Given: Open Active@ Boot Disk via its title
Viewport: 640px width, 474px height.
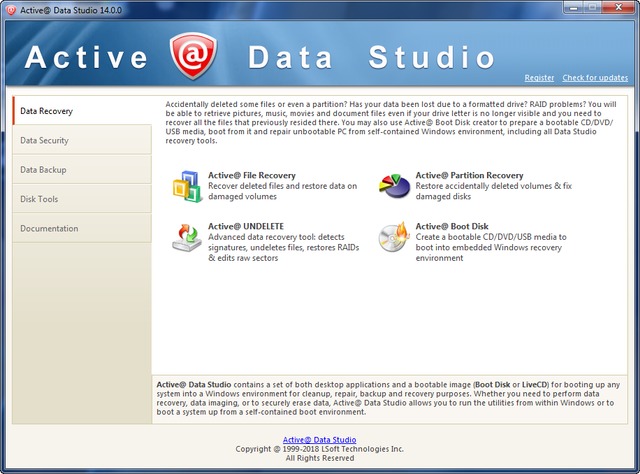Looking at the screenshot, I should [454, 226].
